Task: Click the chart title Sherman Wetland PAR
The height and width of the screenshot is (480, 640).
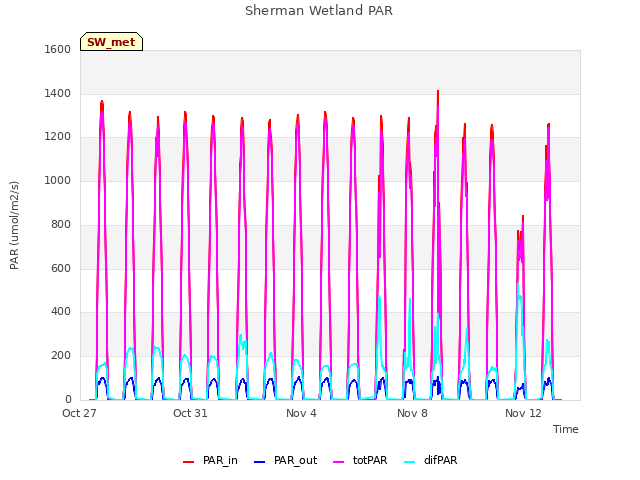Action: pyautogui.click(x=319, y=10)
